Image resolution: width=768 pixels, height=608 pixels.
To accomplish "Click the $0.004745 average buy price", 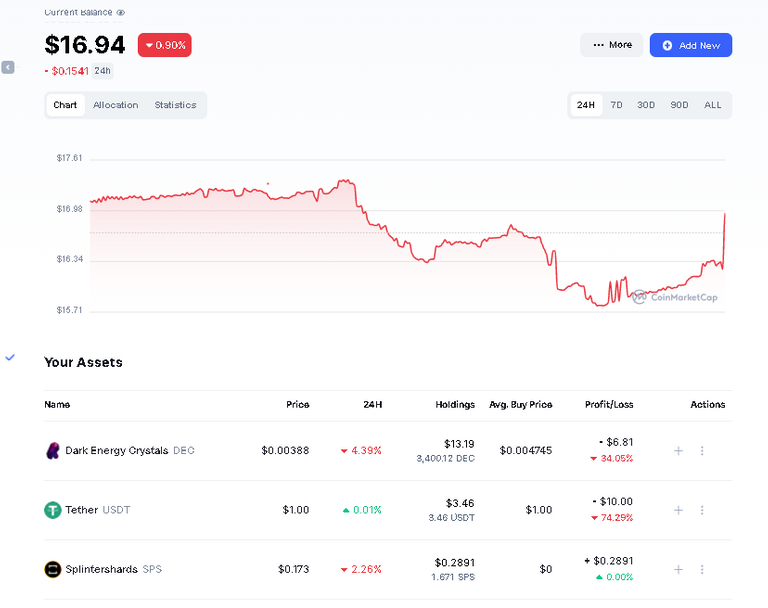I will (x=526, y=451).
